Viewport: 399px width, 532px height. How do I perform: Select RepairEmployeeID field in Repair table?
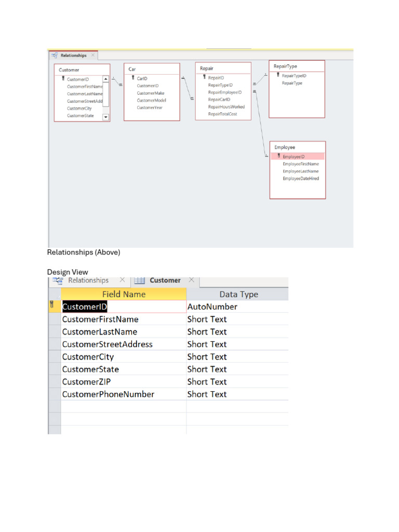pos(225,92)
